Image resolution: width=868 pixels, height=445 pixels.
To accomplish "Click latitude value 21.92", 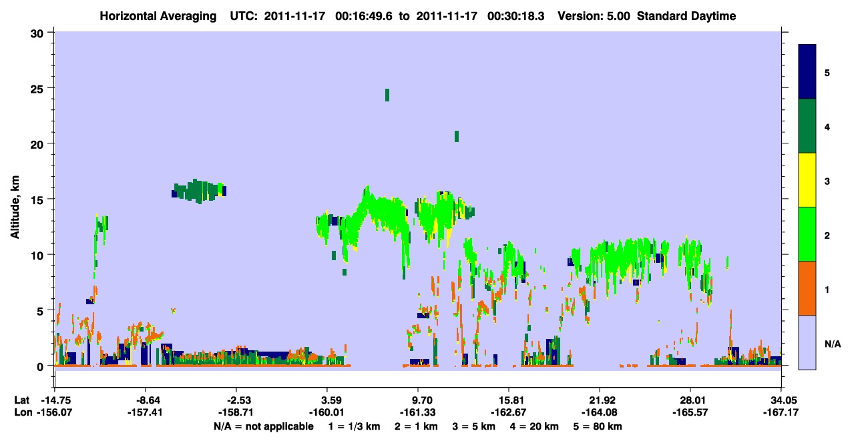I will click(600, 400).
